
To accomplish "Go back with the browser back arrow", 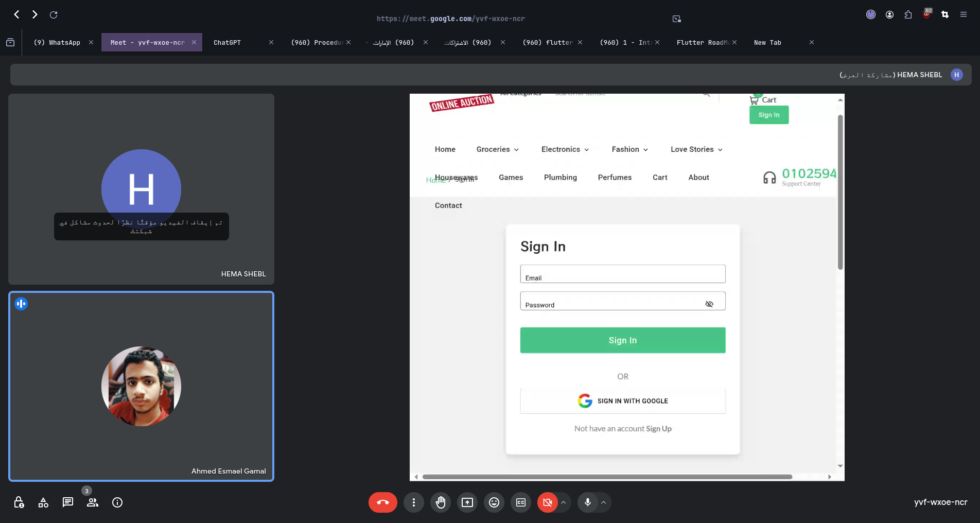I will (16, 14).
